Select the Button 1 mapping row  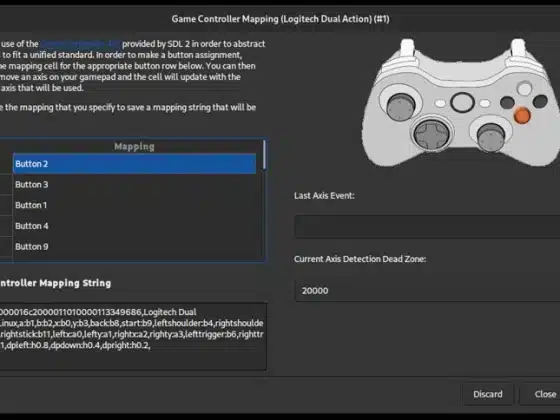134,205
